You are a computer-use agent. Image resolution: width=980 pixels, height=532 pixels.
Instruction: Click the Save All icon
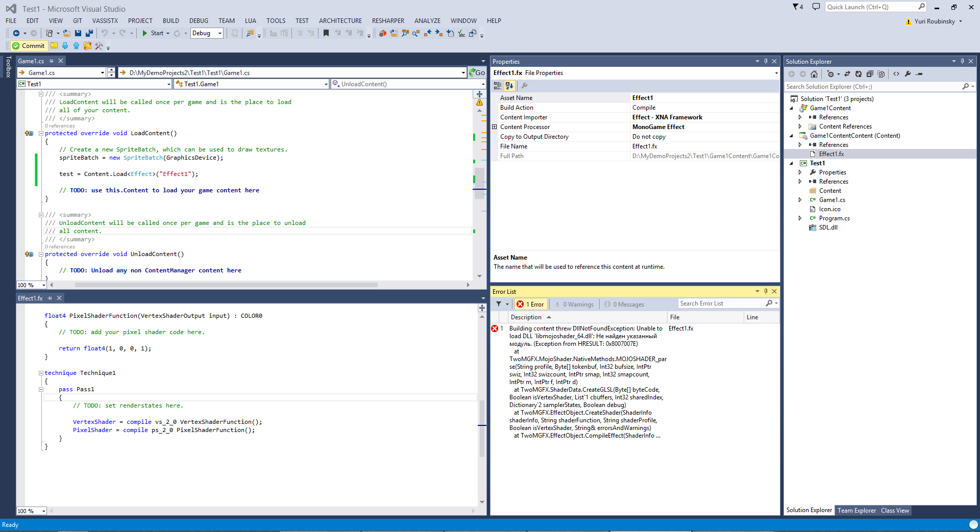(89, 33)
